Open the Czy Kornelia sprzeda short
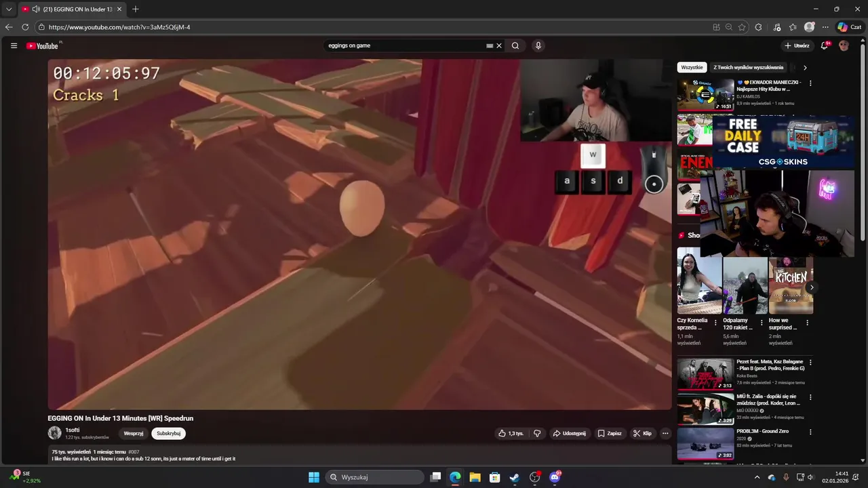Screen dimensions: 868x488 (x=699, y=281)
